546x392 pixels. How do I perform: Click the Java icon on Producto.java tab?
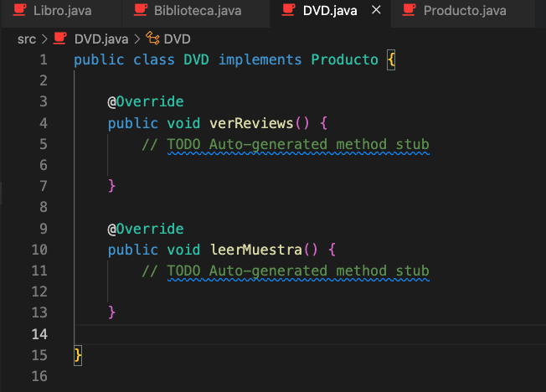click(x=408, y=11)
